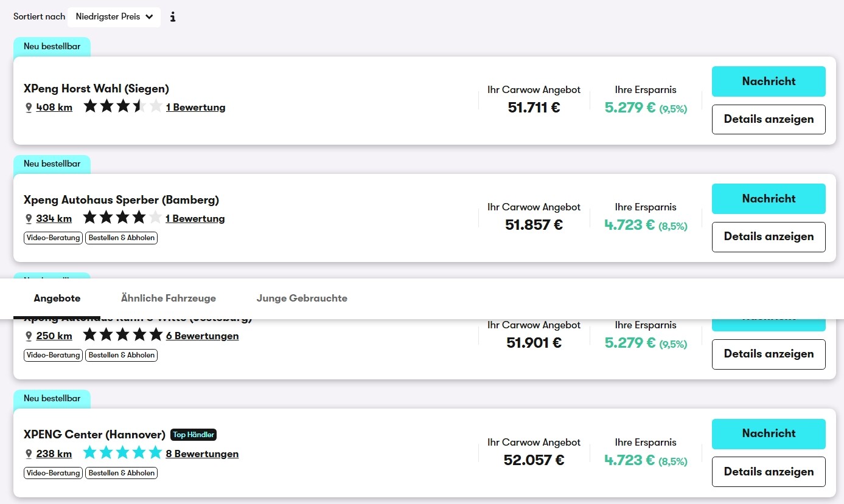Switch to the Ähnliche Fahrzeuge tab

coord(169,299)
